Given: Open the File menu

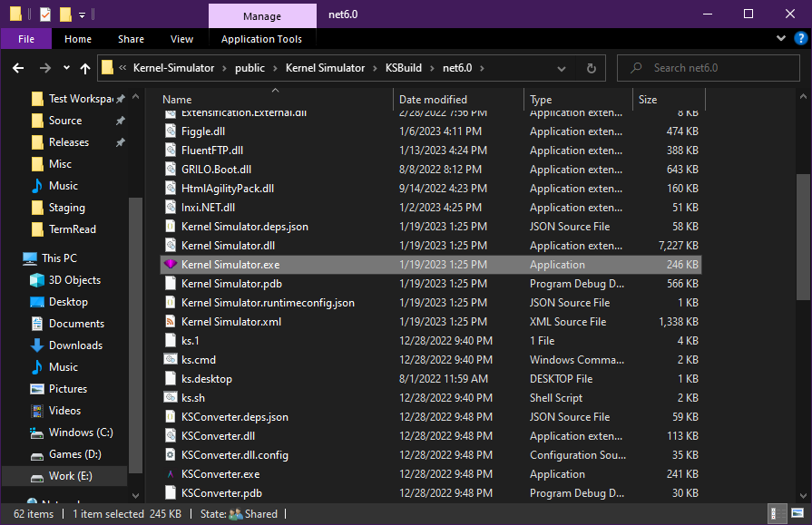Looking at the screenshot, I should (x=26, y=39).
